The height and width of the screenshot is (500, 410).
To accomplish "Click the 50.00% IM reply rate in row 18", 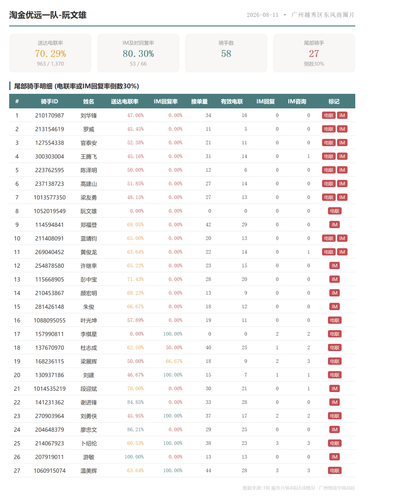I will click(x=174, y=348).
